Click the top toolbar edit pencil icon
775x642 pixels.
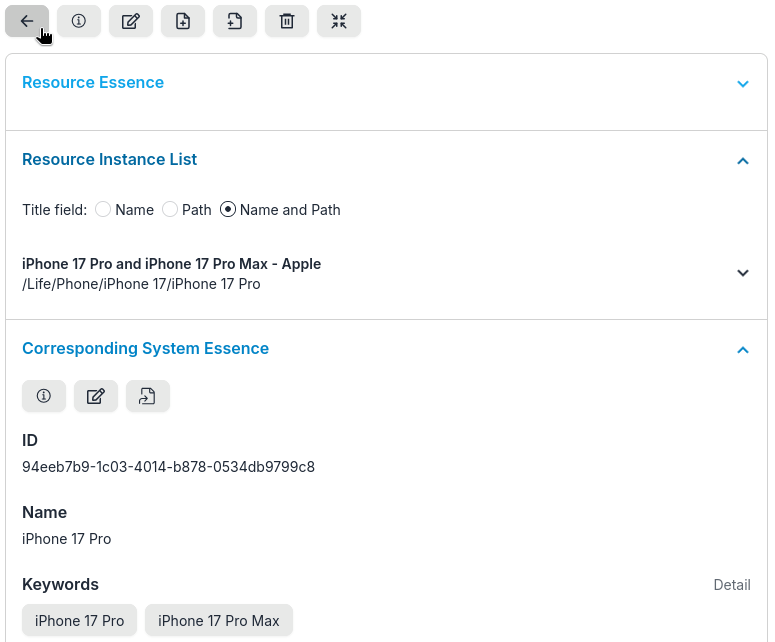[131, 21]
